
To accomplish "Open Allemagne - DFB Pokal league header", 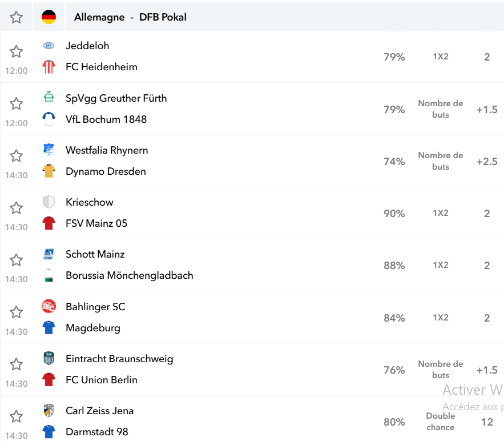I will click(x=131, y=17).
